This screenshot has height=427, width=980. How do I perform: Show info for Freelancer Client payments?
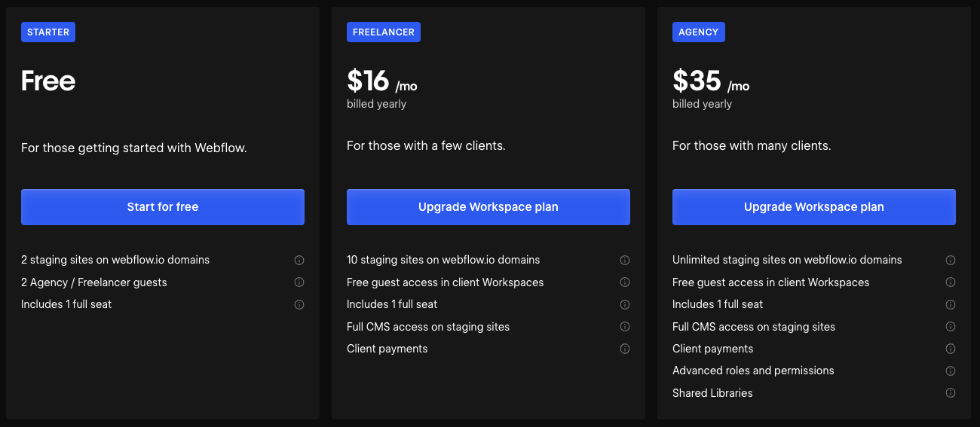pos(625,349)
